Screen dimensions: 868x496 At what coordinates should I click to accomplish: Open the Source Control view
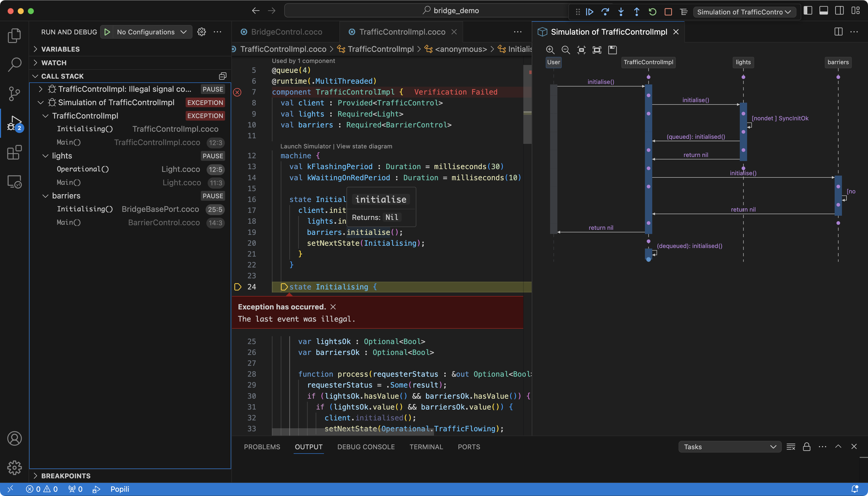tap(14, 94)
